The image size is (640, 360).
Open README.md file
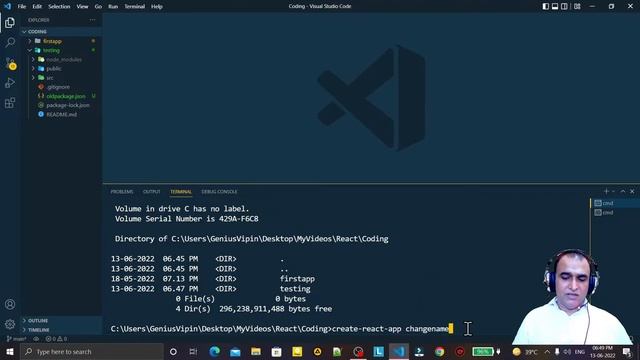click(x=61, y=114)
